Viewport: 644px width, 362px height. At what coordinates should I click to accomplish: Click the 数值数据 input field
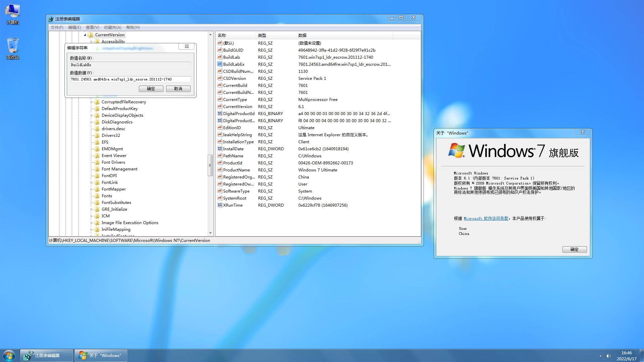tap(130, 79)
